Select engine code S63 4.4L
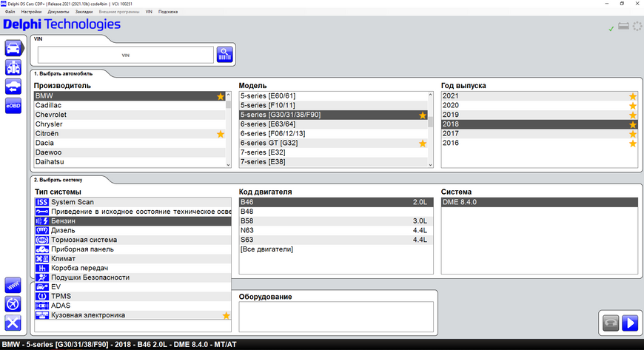The width and height of the screenshot is (644, 350). [x=335, y=240]
